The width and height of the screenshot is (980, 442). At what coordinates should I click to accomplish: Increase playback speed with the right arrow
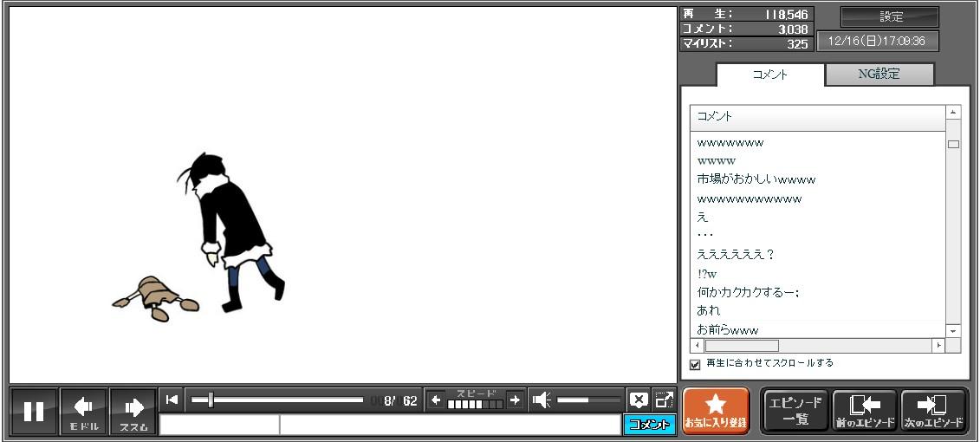[515, 400]
